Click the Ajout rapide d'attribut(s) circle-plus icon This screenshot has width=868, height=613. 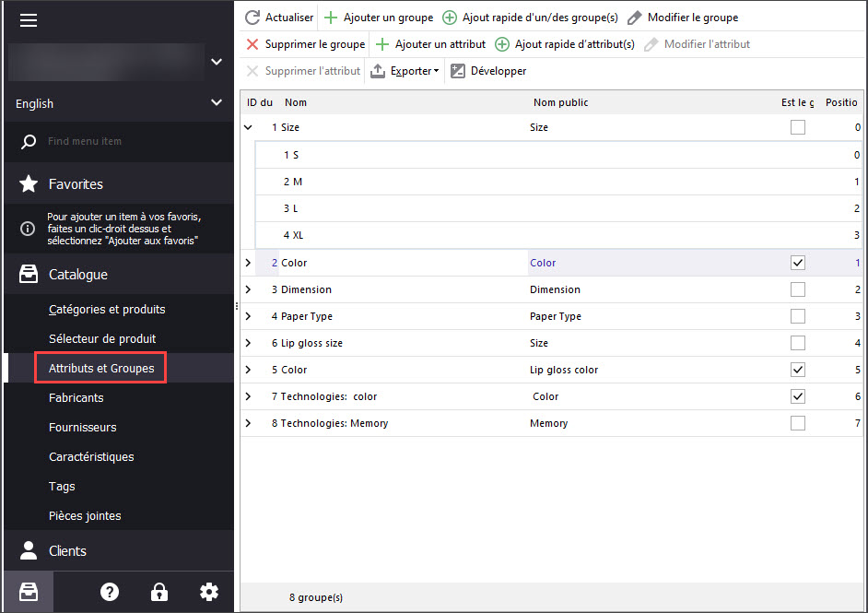(502, 44)
